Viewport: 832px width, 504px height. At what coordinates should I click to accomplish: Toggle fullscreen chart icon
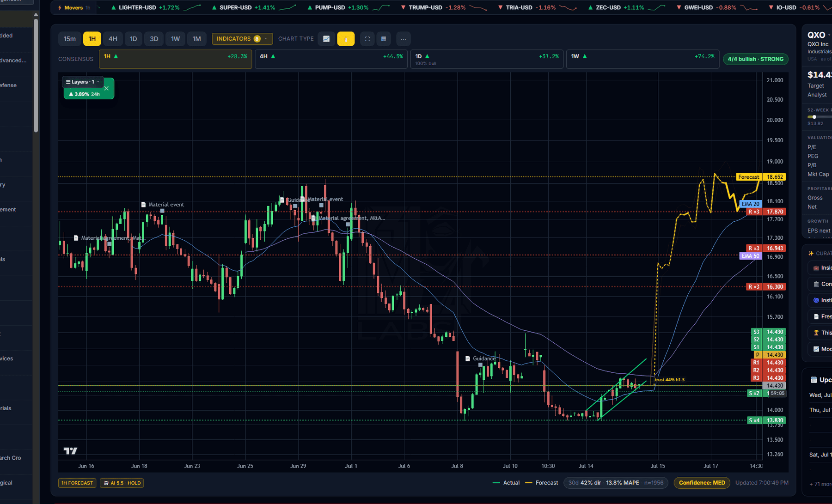[x=367, y=39]
